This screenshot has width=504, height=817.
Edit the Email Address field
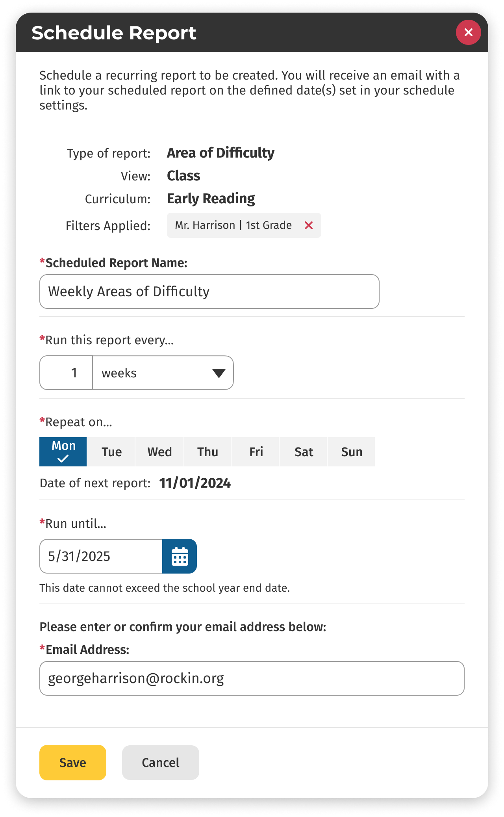point(252,678)
